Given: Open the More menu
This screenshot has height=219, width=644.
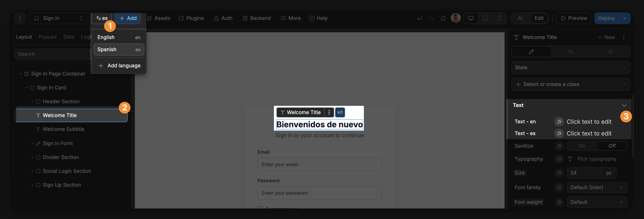Looking at the screenshot, I should point(290,18).
